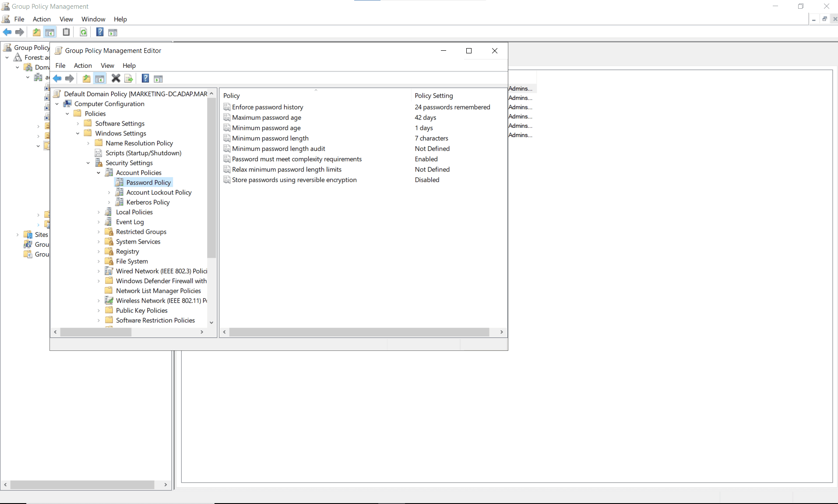
Task: Expand the Kerberos Policy node
Action: point(109,202)
